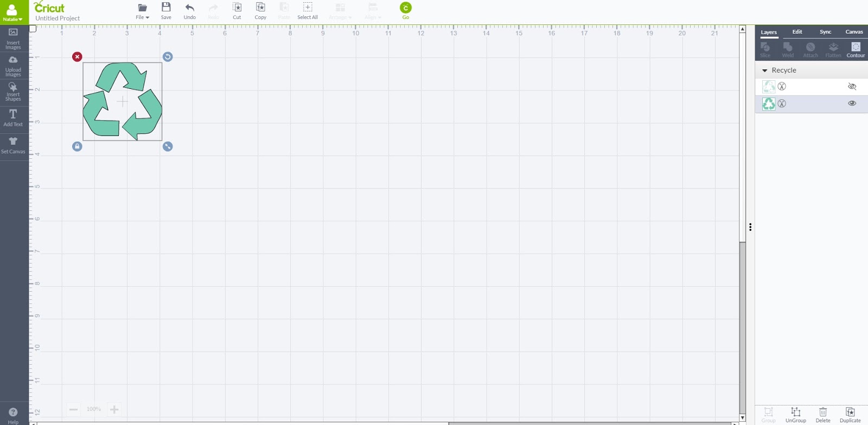Open the Set Canvas option

pyautogui.click(x=14, y=145)
